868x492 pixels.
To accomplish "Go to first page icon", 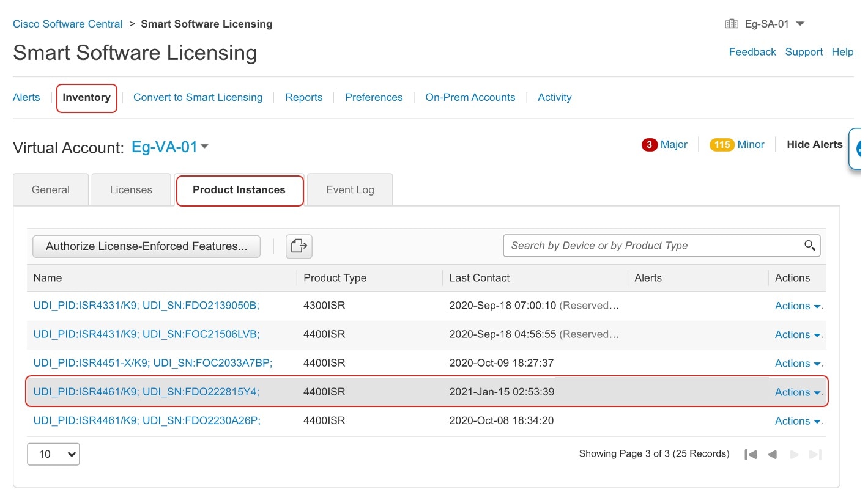I will tap(751, 455).
